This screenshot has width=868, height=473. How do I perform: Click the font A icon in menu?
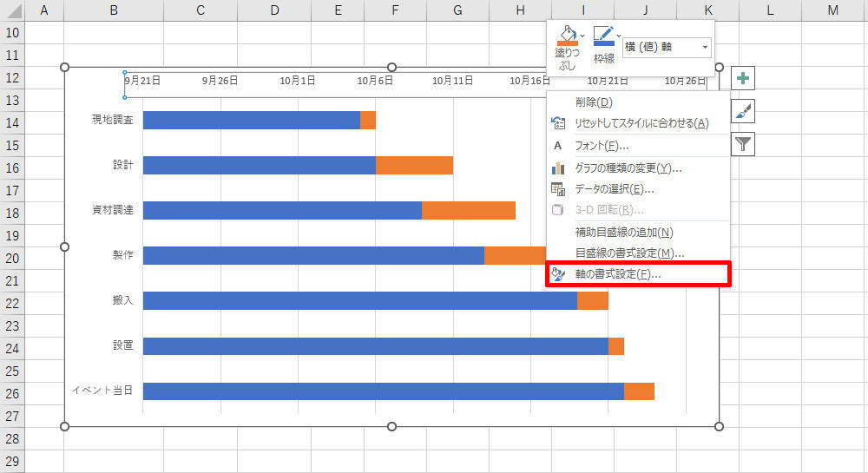click(558, 146)
